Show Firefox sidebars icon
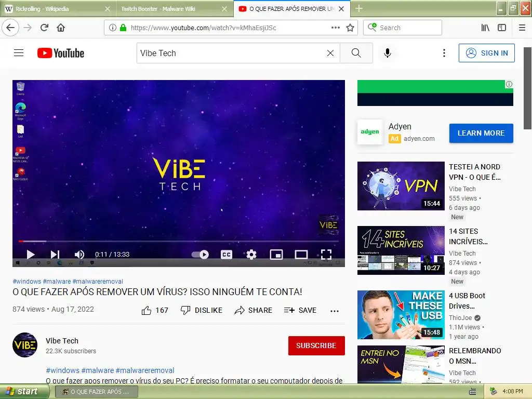The height and width of the screenshot is (399, 532). point(502,28)
